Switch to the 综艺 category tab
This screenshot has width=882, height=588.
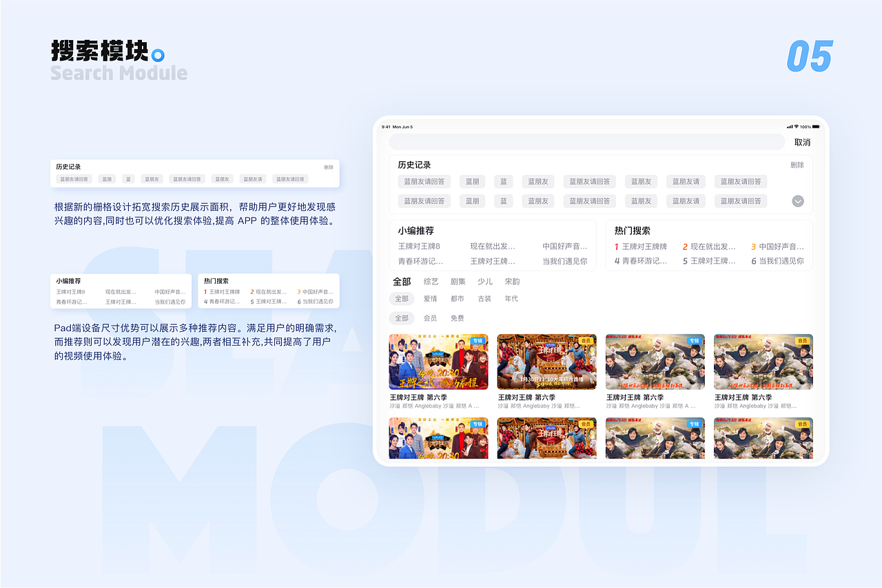pos(431,282)
